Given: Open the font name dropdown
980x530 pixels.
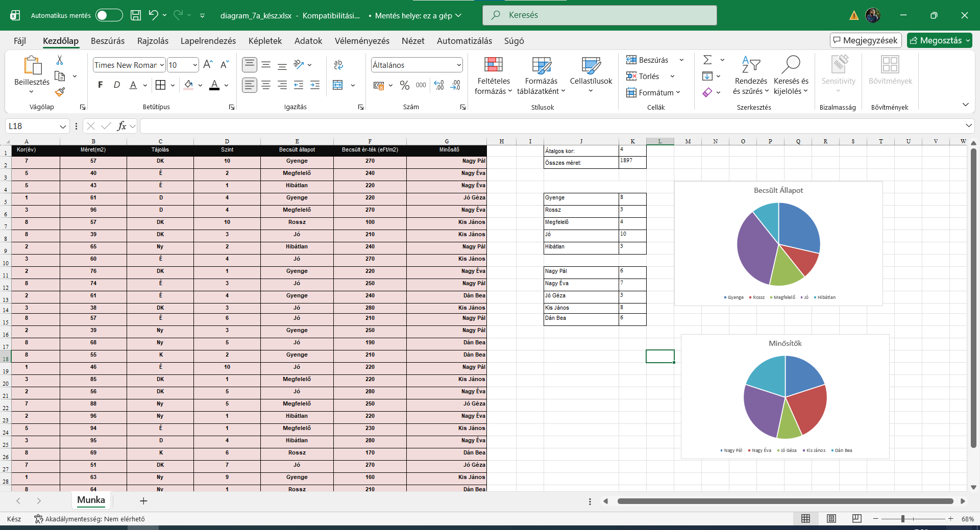Looking at the screenshot, I should (x=162, y=65).
